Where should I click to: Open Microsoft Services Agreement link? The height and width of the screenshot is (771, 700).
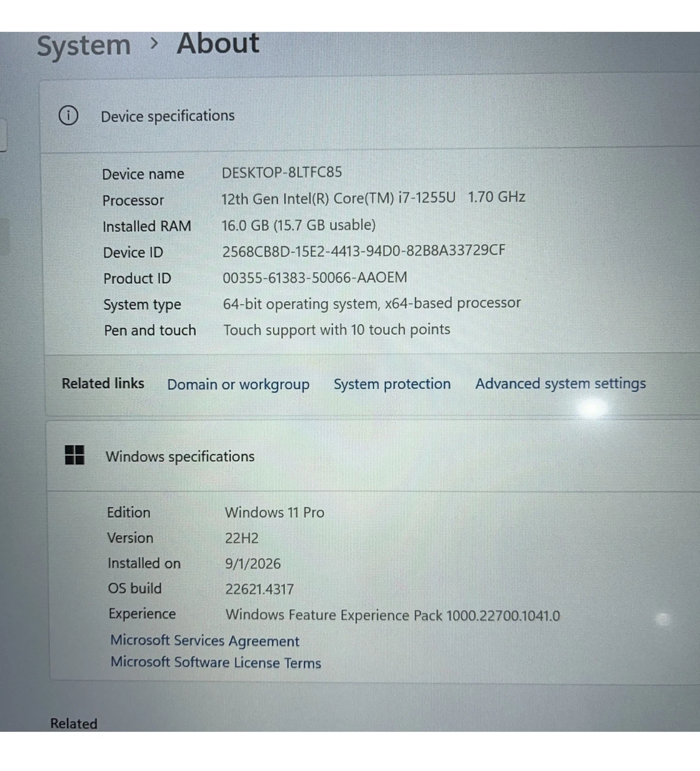coord(205,641)
